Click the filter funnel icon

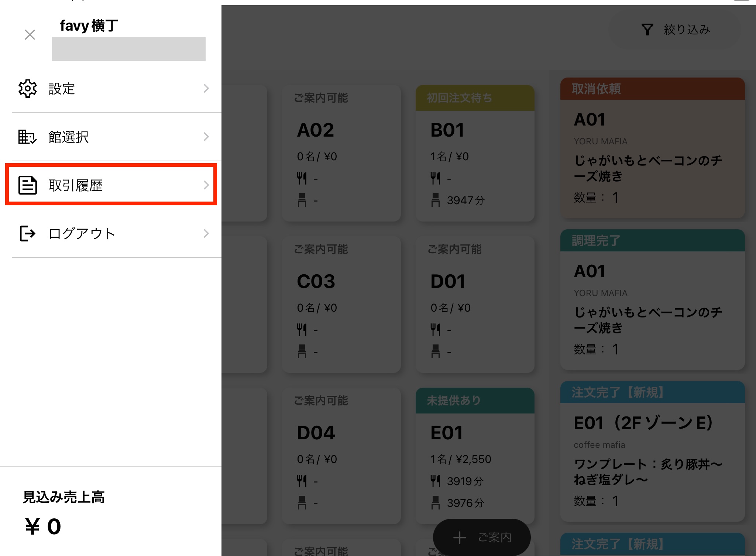pyautogui.click(x=647, y=30)
